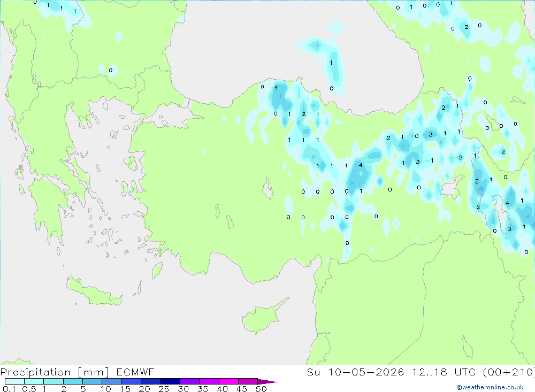The height and width of the screenshot is (392, 535).
Task: Click the '0.1' legend scale number
Action: tap(9, 389)
